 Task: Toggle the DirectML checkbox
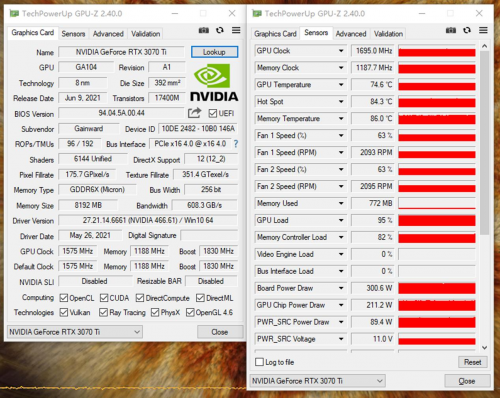(200, 298)
